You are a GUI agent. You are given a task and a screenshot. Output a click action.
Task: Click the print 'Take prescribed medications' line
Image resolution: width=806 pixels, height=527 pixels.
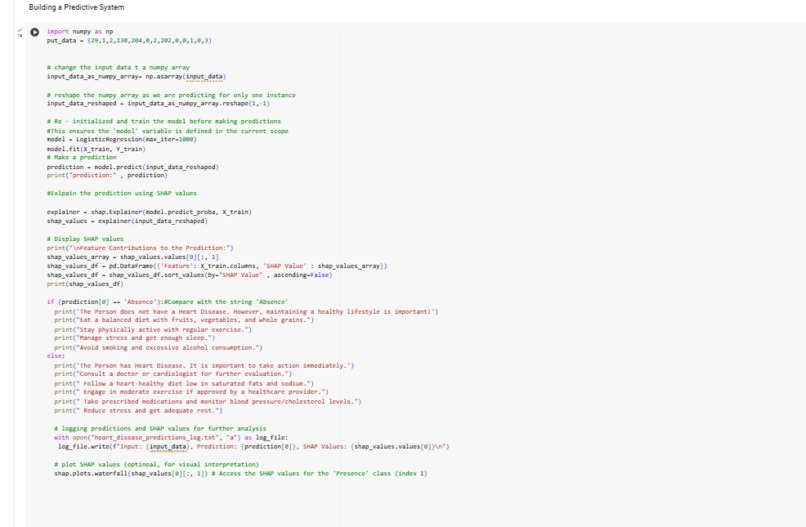point(208,402)
